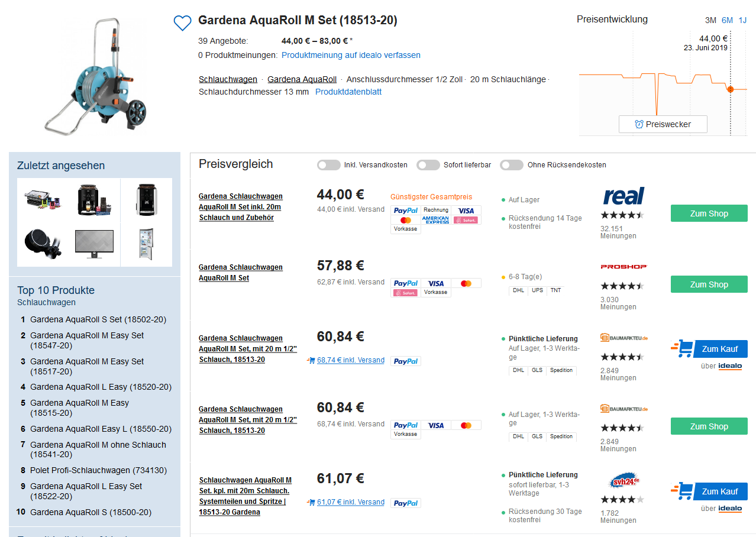Click the svh24 shop logo
The image size is (756, 537).
(623, 480)
